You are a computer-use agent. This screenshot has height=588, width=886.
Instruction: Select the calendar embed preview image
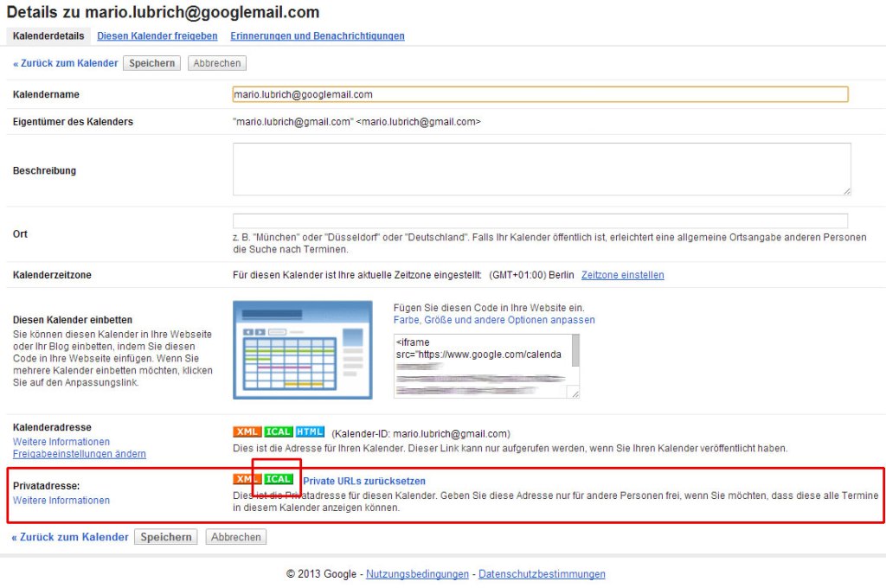pyautogui.click(x=302, y=349)
